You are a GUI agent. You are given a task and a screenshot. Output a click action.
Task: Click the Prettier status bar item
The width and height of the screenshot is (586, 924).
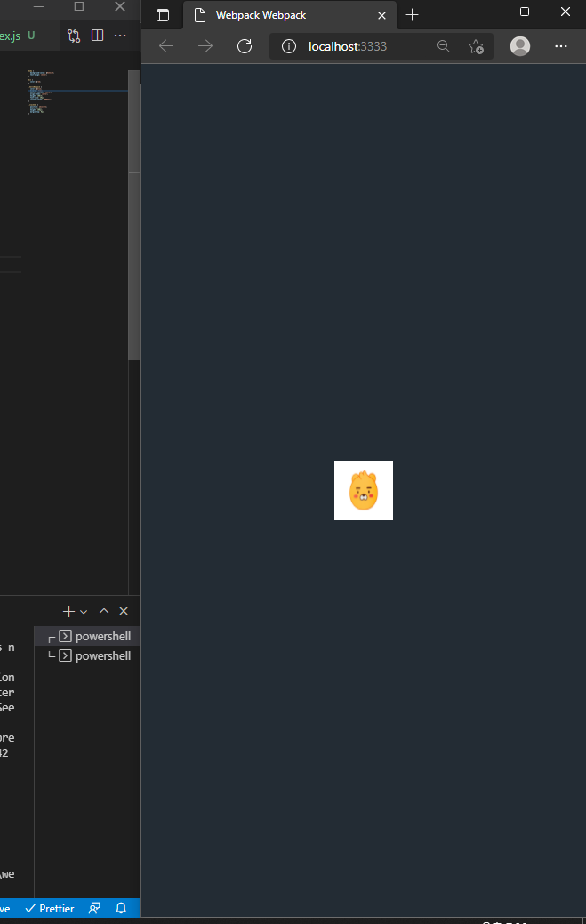click(x=50, y=909)
